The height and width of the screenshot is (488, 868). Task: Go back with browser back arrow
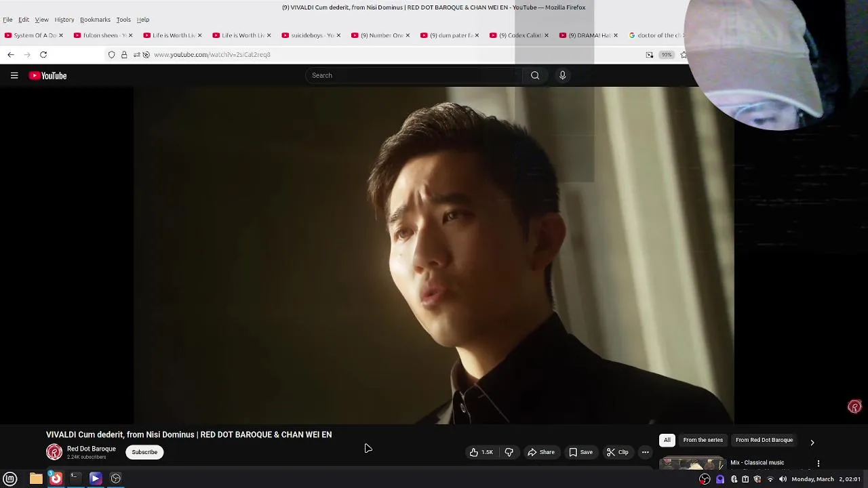[11, 54]
